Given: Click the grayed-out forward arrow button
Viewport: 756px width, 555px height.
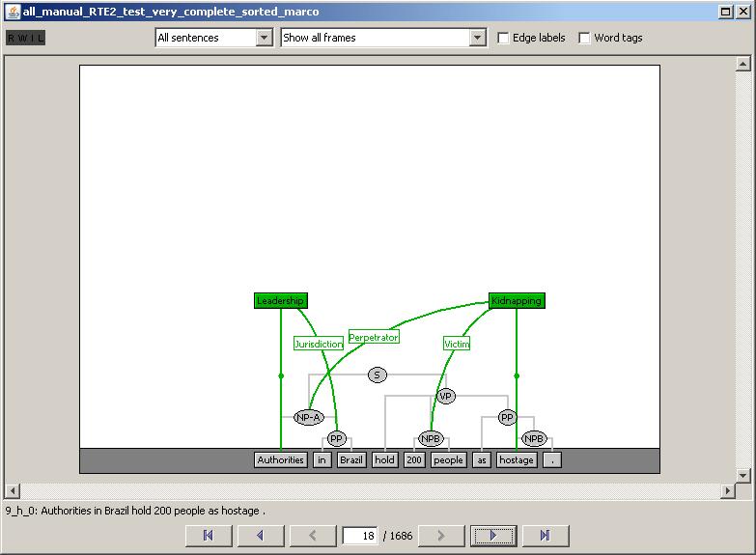Looking at the screenshot, I should click(x=441, y=536).
